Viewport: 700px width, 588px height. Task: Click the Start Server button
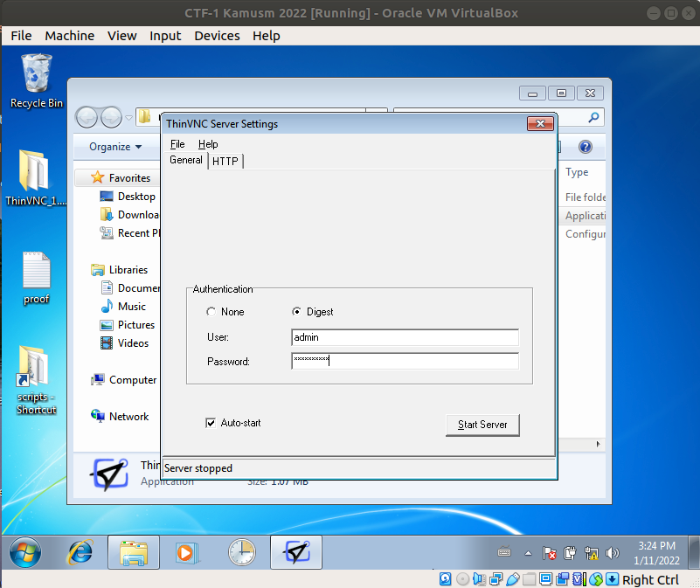point(482,425)
